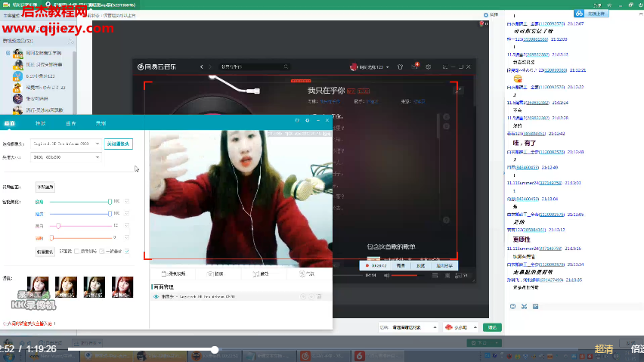Image resolution: width=644 pixels, height=362 pixels.
Task: Toggle the checkbox beside the blue slider
Action: point(127,213)
